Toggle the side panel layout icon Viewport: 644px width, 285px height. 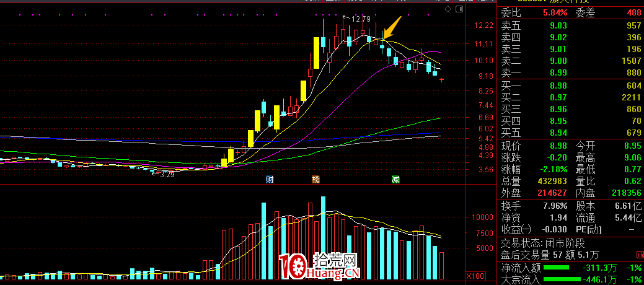(x=459, y=9)
